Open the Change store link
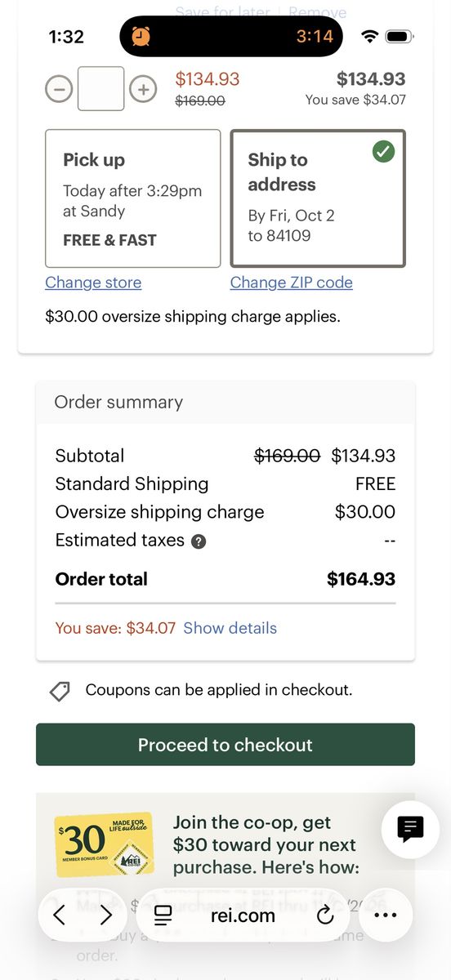Screen dimensions: 451x980 coord(93,283)
